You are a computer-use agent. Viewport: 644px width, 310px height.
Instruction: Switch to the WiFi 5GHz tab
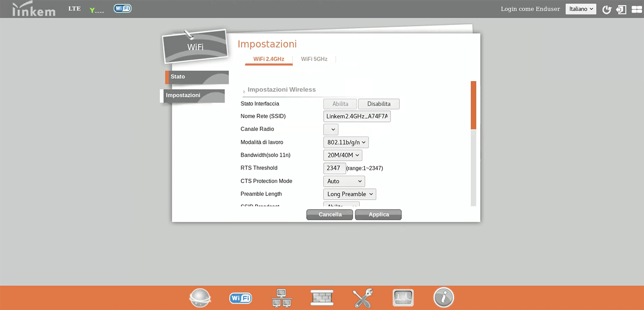tap(314, 59)
